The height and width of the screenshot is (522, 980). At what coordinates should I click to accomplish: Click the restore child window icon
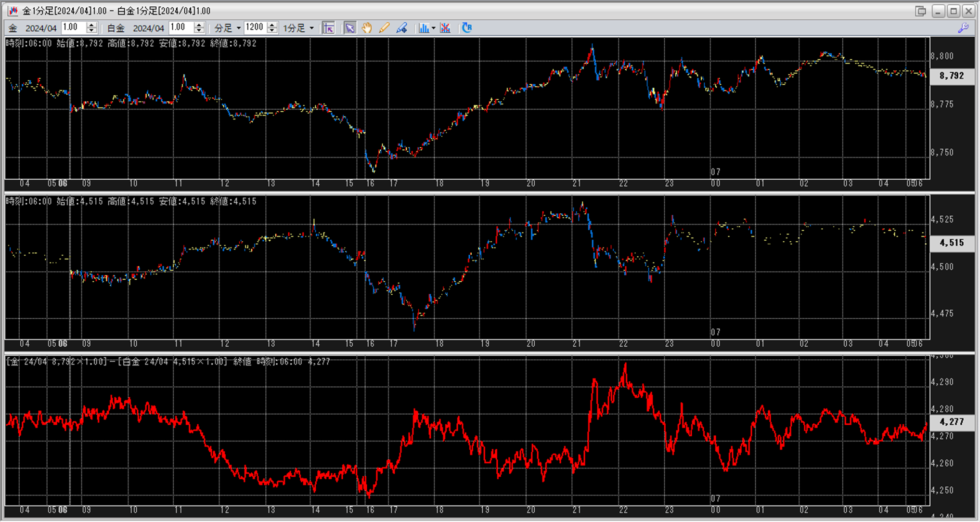coord(920,11)
